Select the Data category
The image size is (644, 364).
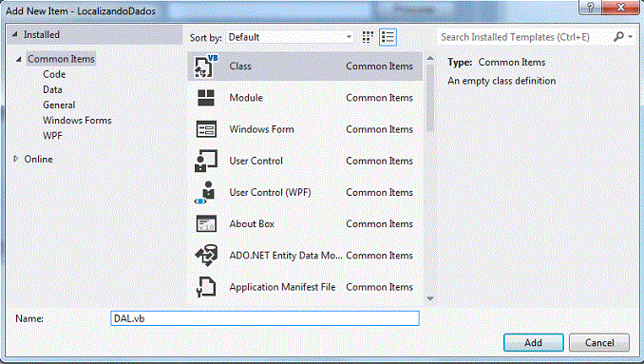coord(52,89)
